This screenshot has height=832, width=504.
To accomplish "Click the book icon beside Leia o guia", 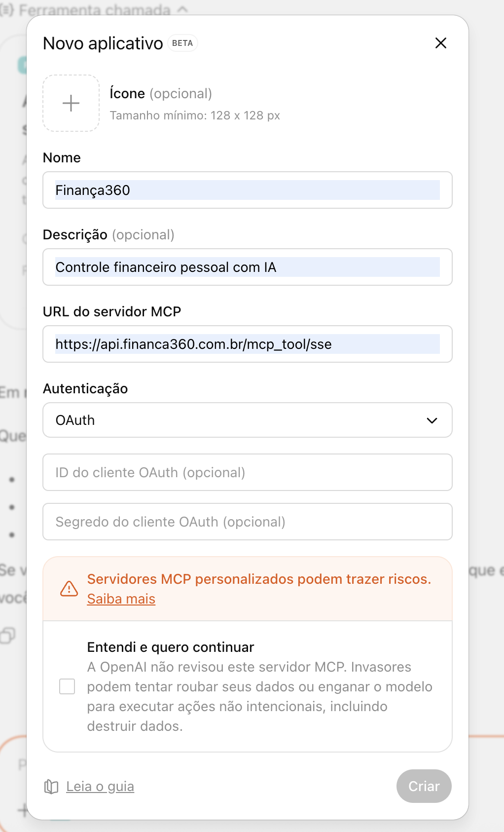I will click(x=51, y=787).
